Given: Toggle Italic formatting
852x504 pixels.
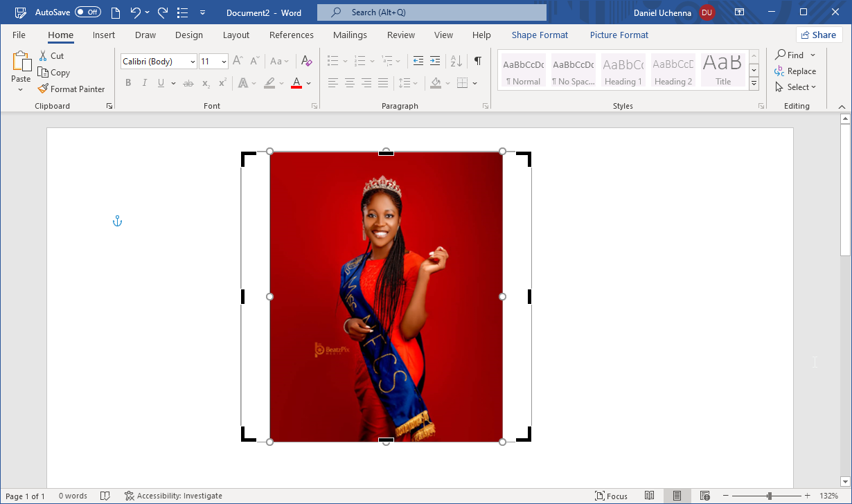Looking at the screenshot, I should tap(145, 83).
